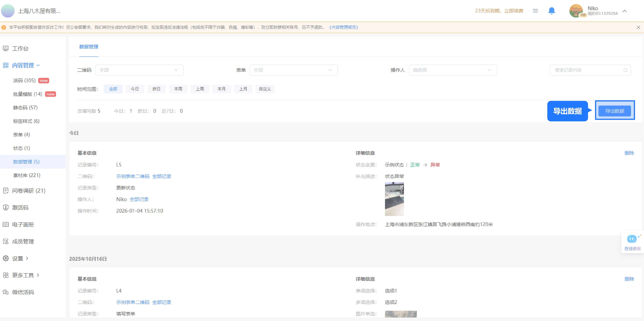Click the search magnifier icon in record search
Image resolution: width=644 pixels, height=321 pixels.
(x=625, y=70)
